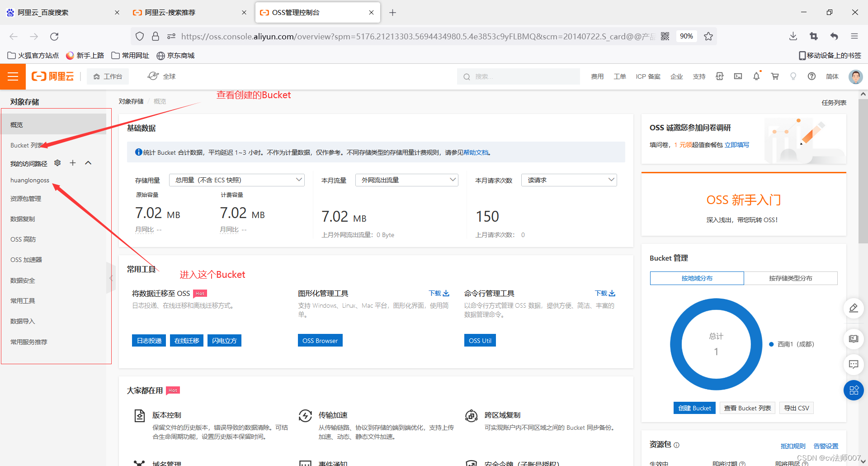The height and width of the screenshot is (466, 868).
Task: Open the browser application menu
Action: click(854, 36)
